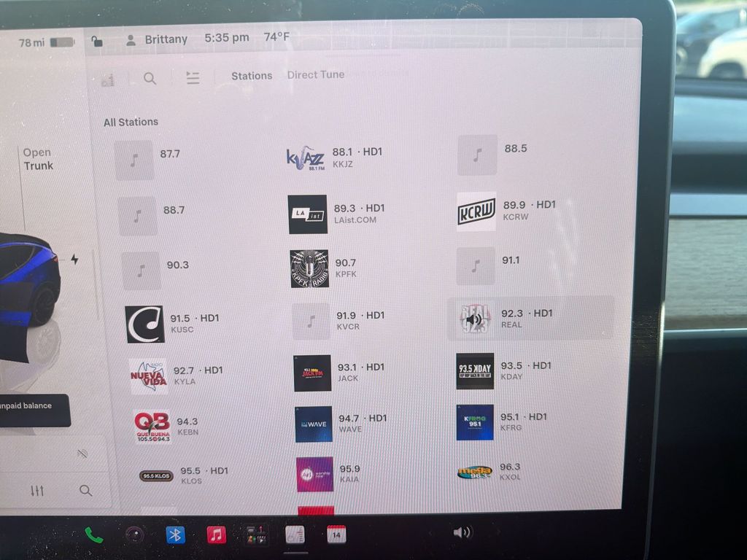This screenshot has height=560, width=747.
Task: Select KCRW 89.9 station logo
Action: tap(476, 211)
